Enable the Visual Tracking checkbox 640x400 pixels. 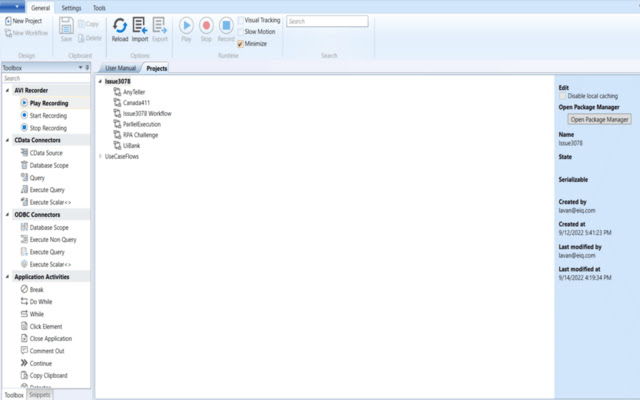[240, 20]
